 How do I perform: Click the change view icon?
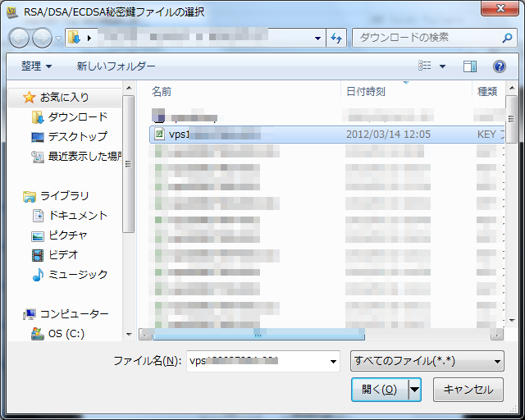point(425,66)
